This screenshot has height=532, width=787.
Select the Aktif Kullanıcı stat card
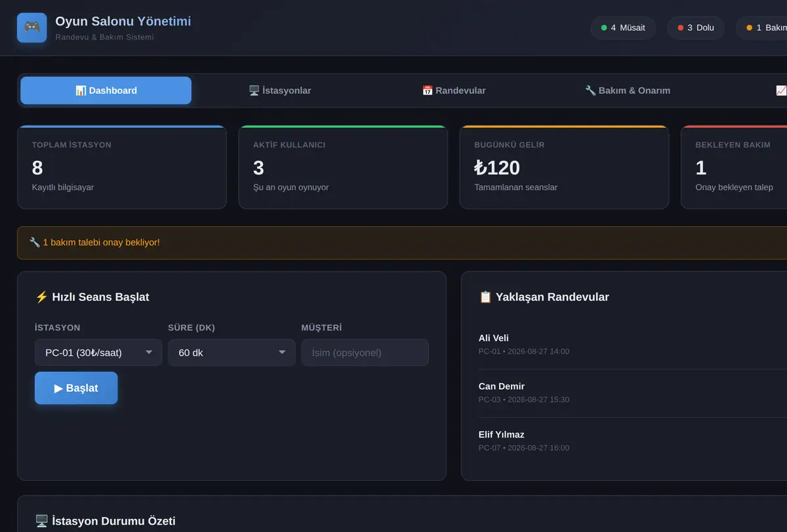point(343,167)
